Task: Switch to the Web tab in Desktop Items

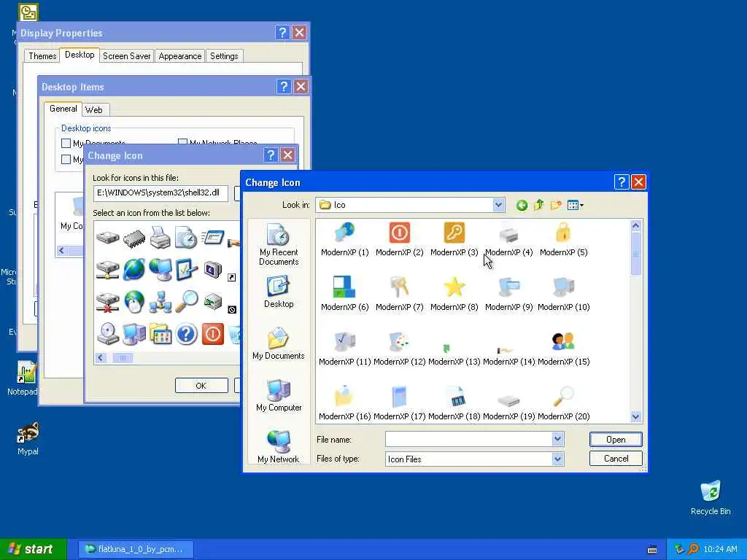Action: (x=94, y=110)
